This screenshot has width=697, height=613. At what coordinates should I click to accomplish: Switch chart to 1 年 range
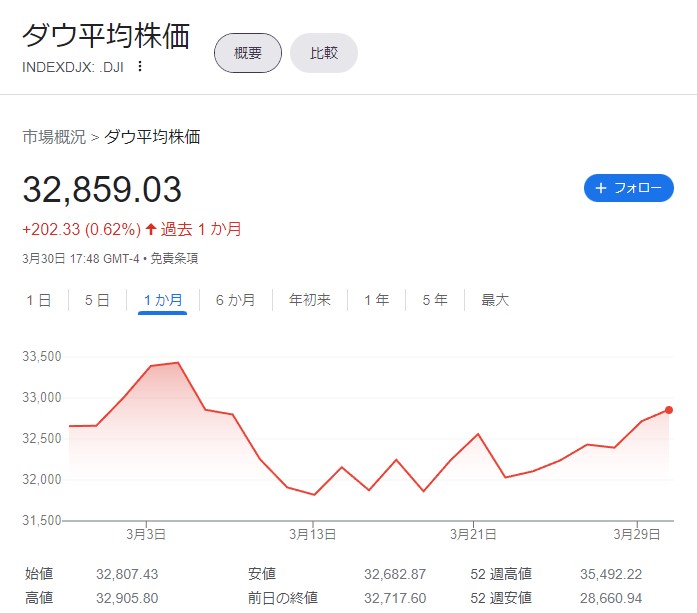tap(377, 300)
